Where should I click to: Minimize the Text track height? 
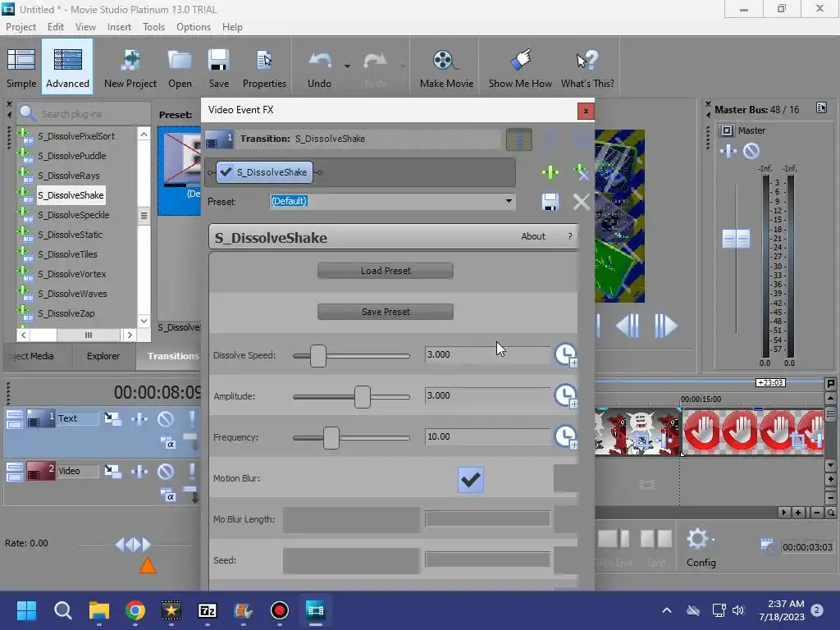click(x=15, y=414)
